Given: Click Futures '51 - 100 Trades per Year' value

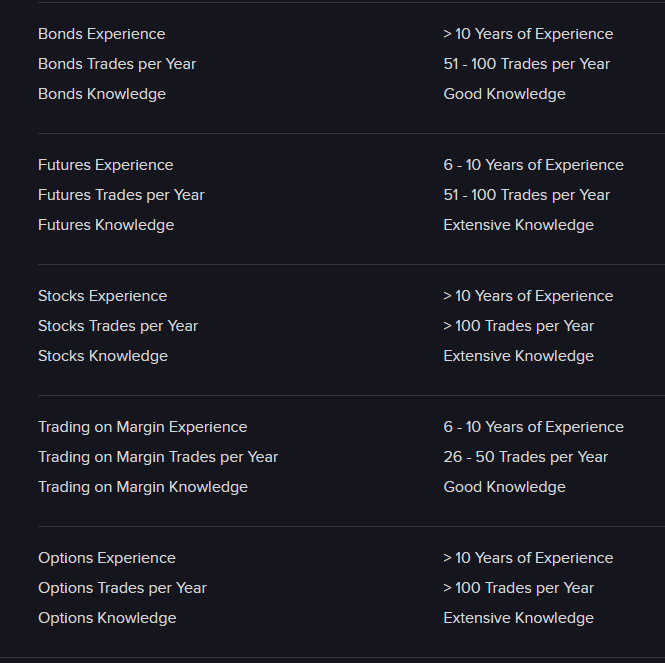Looking at the screenshot, I should click(x=526, y=195).
